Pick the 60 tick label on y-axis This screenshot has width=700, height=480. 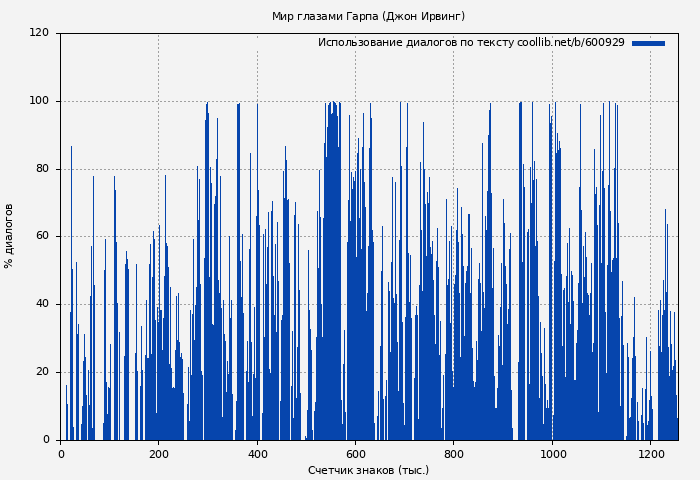[x=42, y=237]
